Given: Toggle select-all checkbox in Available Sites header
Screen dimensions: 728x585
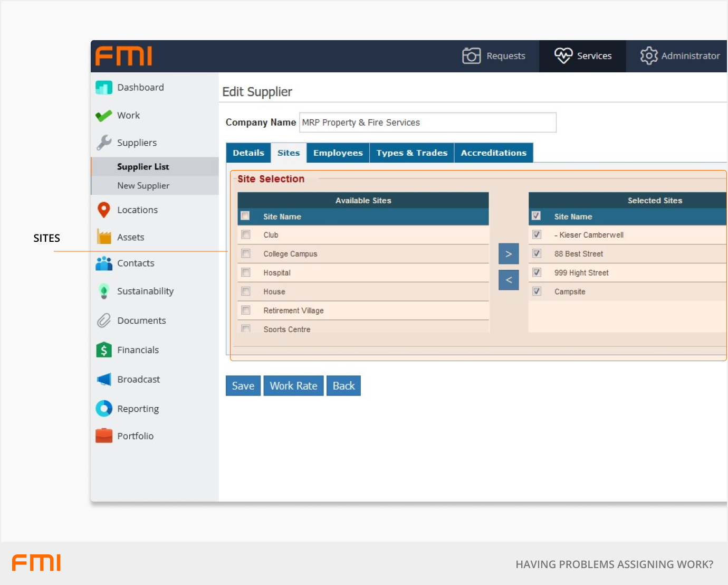Looking at the screenshot, I should (x=245, y=216).
